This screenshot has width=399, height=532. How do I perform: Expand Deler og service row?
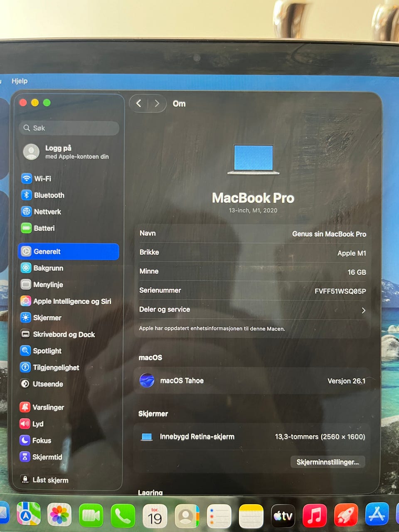click(x=253, y=310)
